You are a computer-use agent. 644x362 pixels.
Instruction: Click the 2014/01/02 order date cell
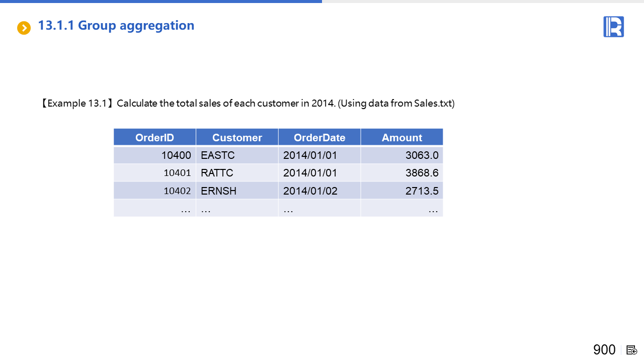tap(319, 191)
